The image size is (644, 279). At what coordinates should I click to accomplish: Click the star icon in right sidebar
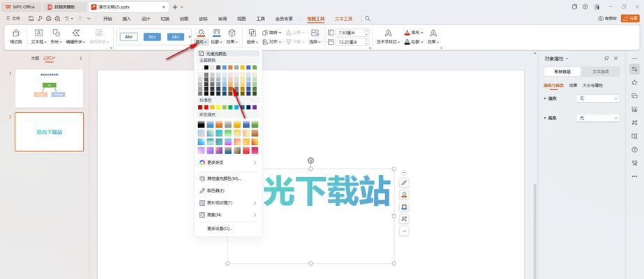click(x=634, y=82)
